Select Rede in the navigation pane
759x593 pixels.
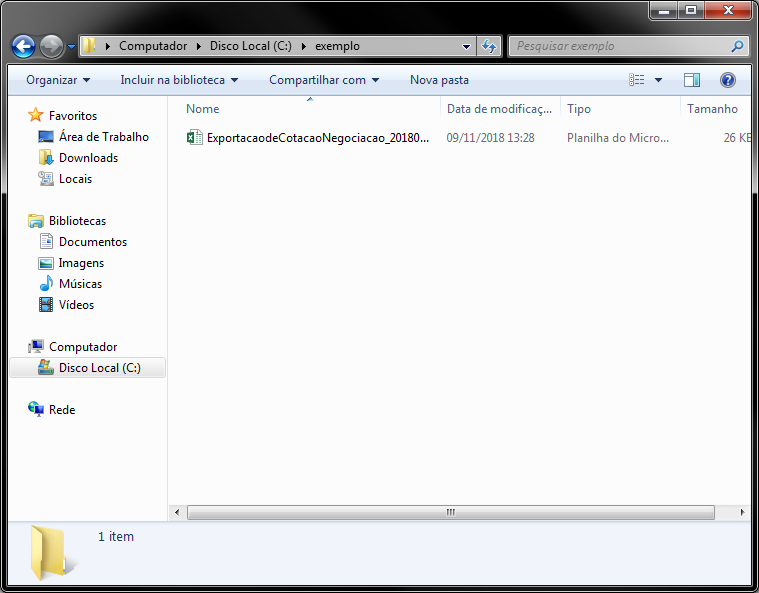pos(62,410)
